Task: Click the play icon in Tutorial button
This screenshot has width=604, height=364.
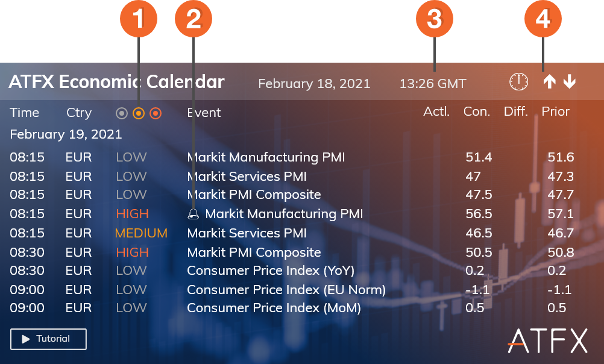Action: click(26, 339)
